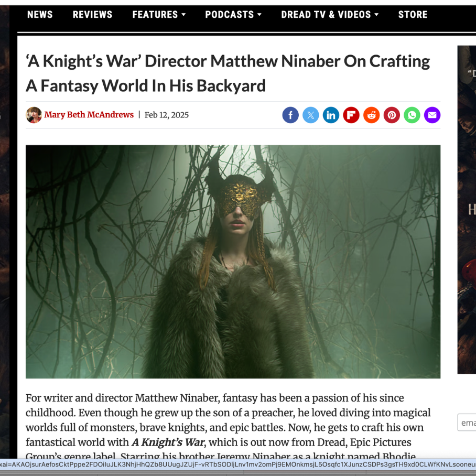Image resolution: width=476 pixels, height=476 pixels.
Task: Share article through WhatsApp
Action: click(412, 115)
